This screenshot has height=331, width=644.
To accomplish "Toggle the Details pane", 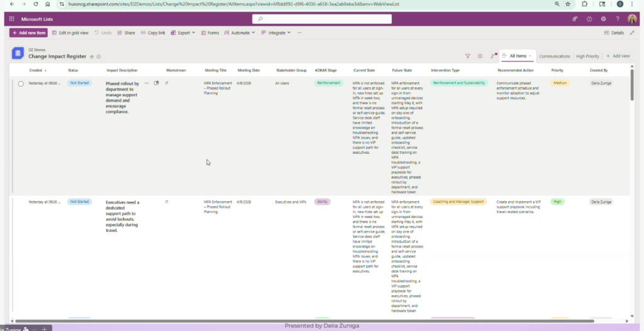I will click(x=614, y=33).
